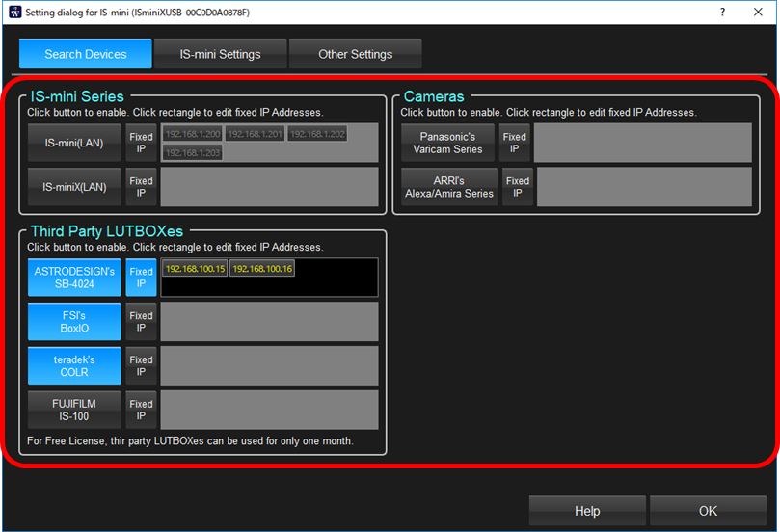Enable ARRI's Alexa/Amira Series camera
The height and width of the screenshot is (532, 780).
coord(449,187)
